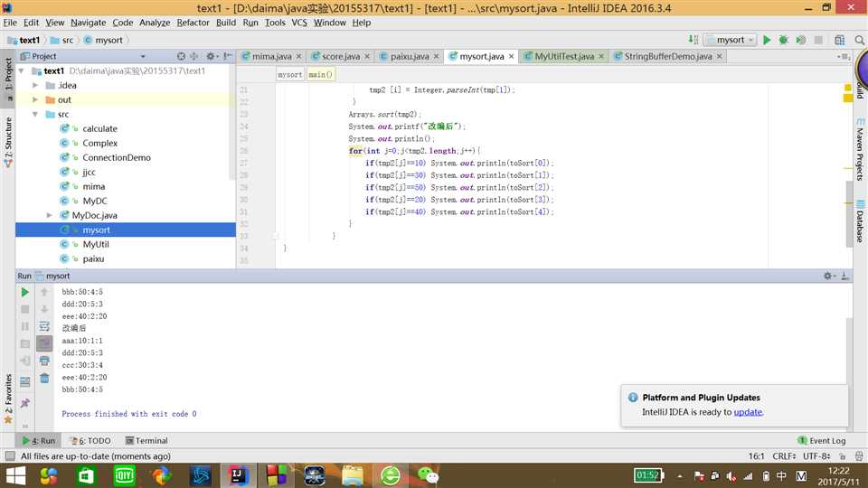Screen dimensions: 868x488
Task: Open Run panel gear settings
Action: pyautogui.click(x=828, y=276)
